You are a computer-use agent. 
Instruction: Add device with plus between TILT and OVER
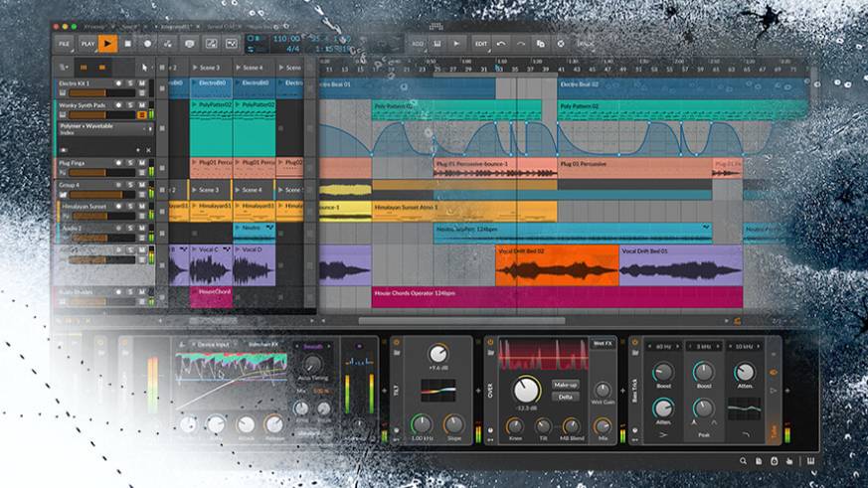(479, 391)
